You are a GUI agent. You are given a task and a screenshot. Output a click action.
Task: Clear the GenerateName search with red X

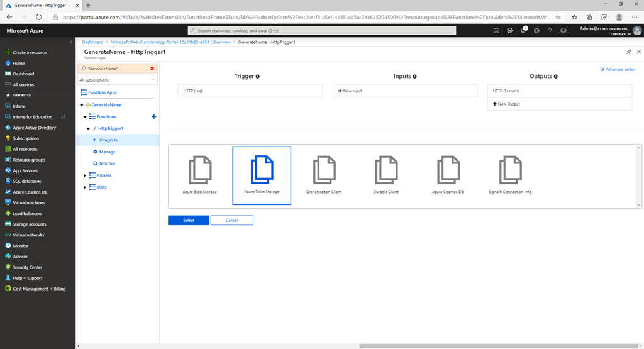click(152, 68)
